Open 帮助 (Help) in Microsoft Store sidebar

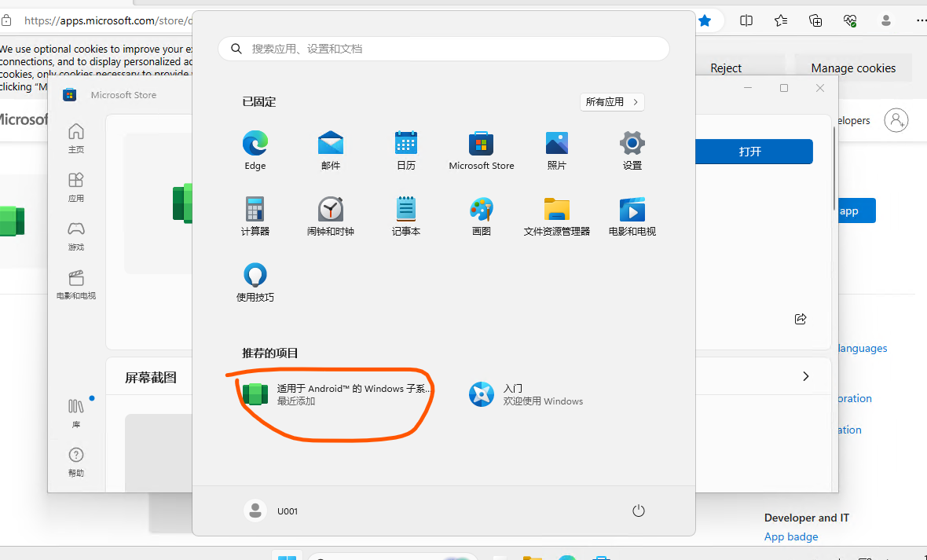(x=76, y=462)
